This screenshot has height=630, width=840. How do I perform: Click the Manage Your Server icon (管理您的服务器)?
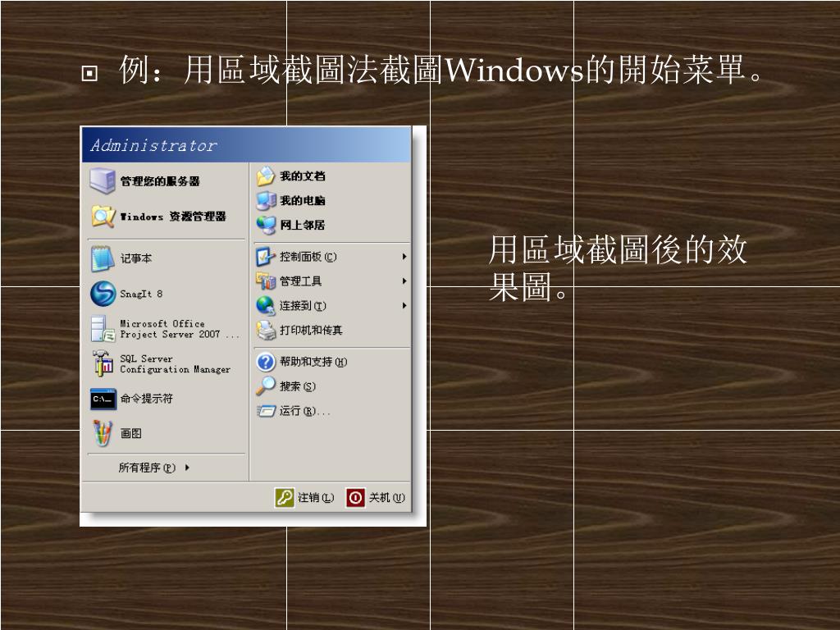tap(103, 180)
